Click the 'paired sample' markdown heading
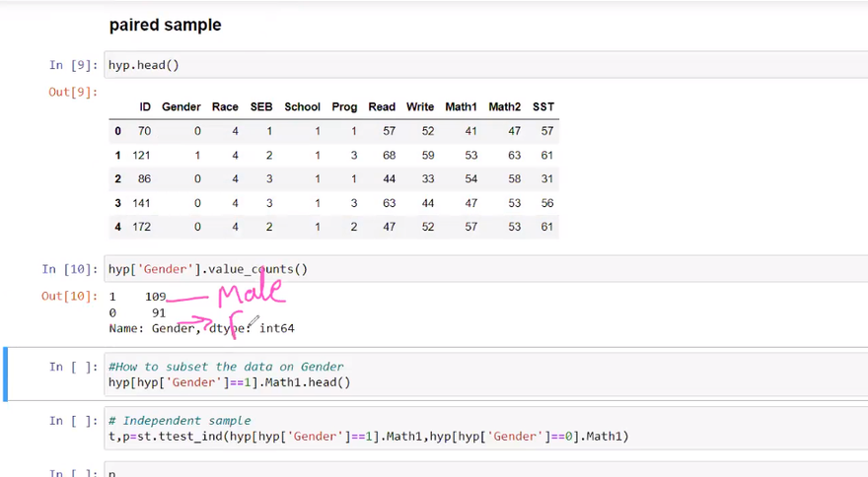 tap(165, 26)
